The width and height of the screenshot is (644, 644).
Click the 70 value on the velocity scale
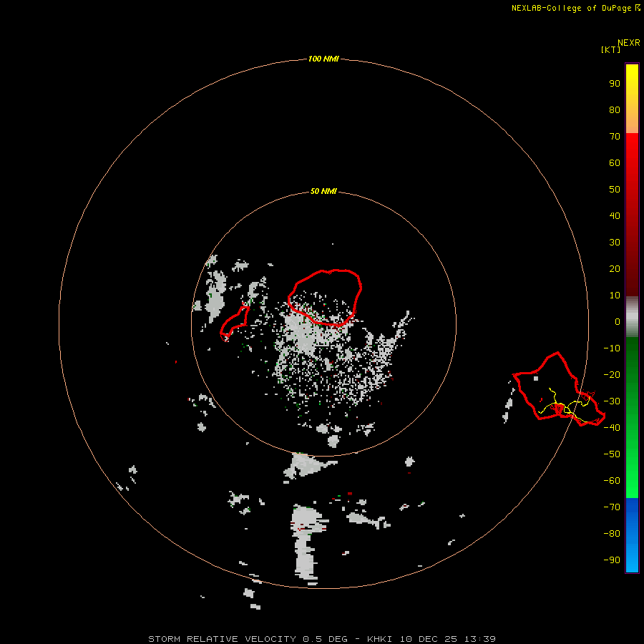[x=615, y=137]
